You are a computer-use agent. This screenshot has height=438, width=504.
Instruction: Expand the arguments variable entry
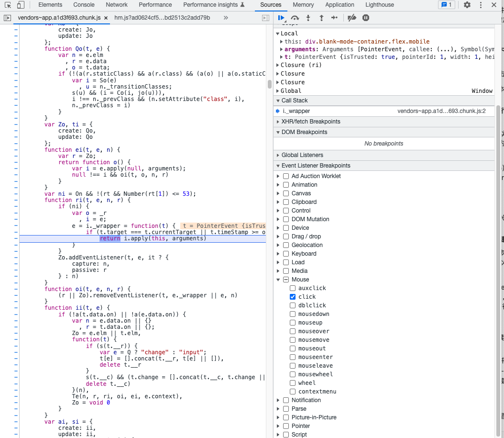click(281, 49)
